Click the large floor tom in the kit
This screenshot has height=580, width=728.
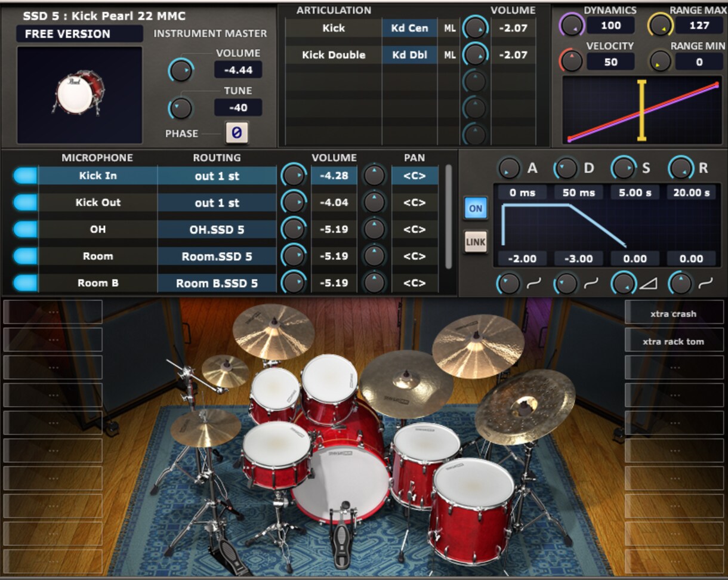click(471, 510)
